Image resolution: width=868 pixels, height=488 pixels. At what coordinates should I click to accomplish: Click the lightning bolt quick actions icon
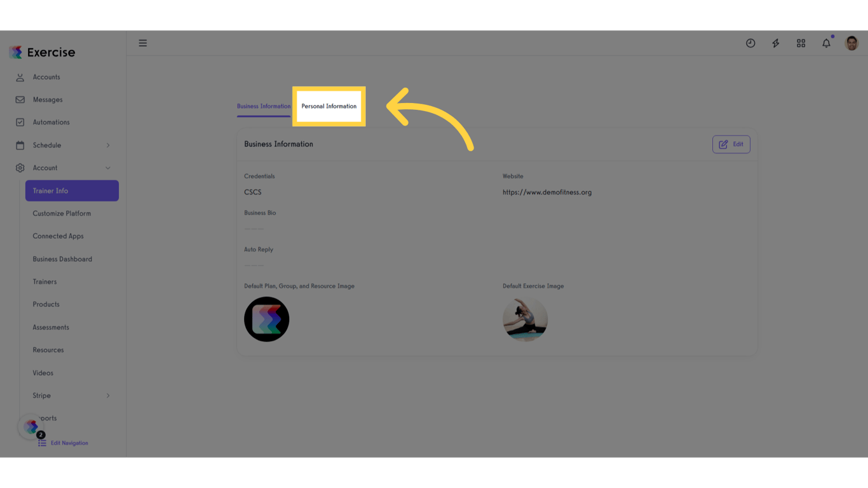click(x=776, y=43)
